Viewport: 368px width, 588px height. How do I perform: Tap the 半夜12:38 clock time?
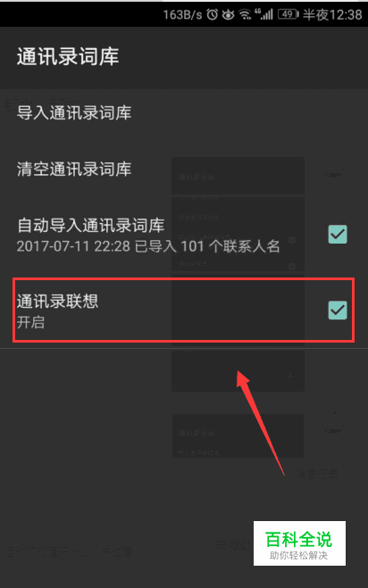pos(332,14)
